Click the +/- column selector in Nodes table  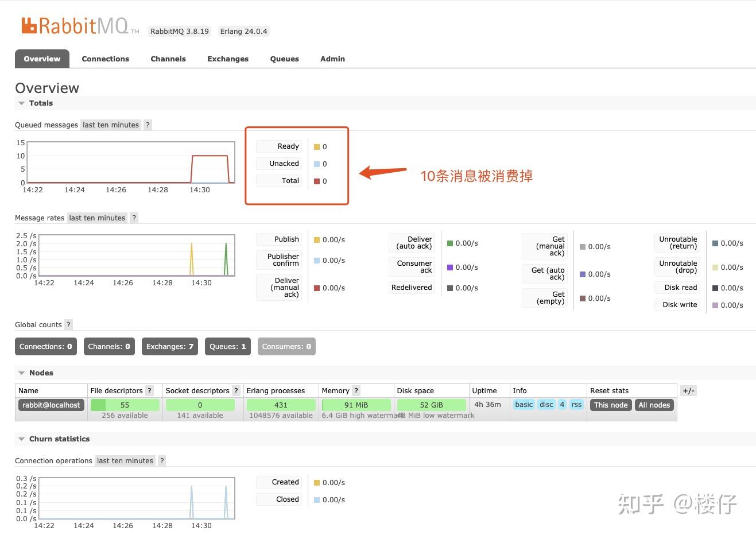click(x=688, y=390)
